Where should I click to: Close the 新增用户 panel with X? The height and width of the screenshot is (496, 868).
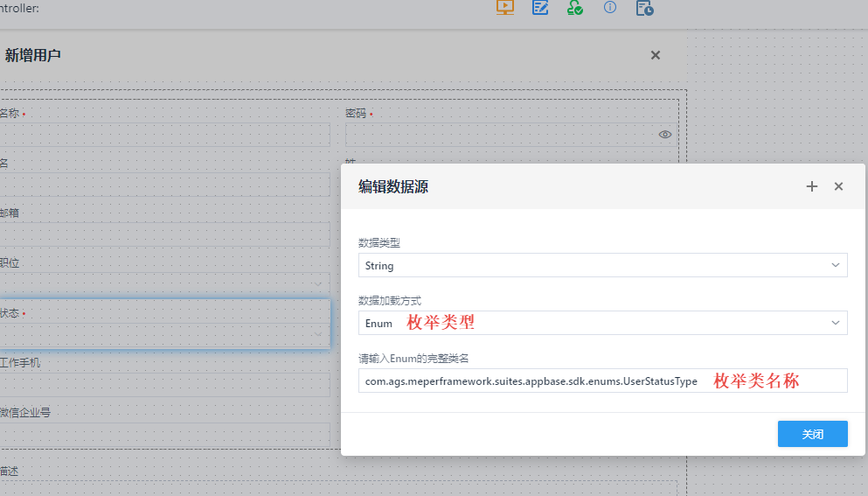coord(656,55)
